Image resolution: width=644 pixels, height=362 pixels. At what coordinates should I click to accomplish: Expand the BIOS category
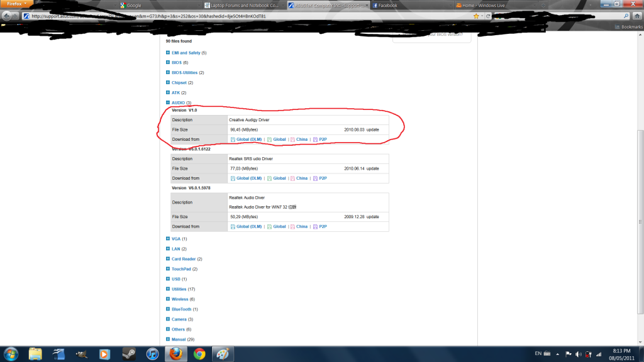coord(167,62)
